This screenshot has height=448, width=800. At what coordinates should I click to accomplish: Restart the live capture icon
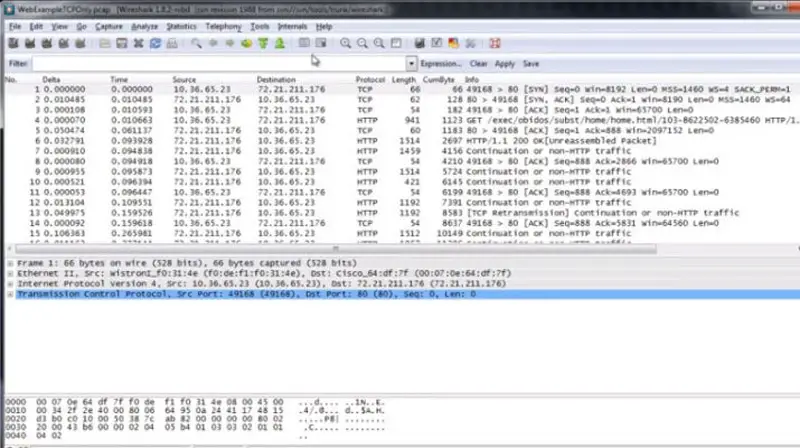[x=81, y=43]
